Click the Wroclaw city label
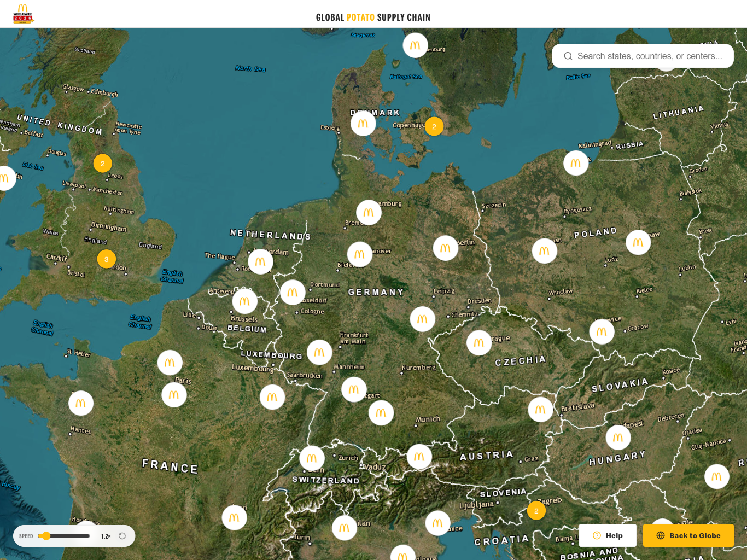The image size is (747, 560). click(x=561, y=292)
